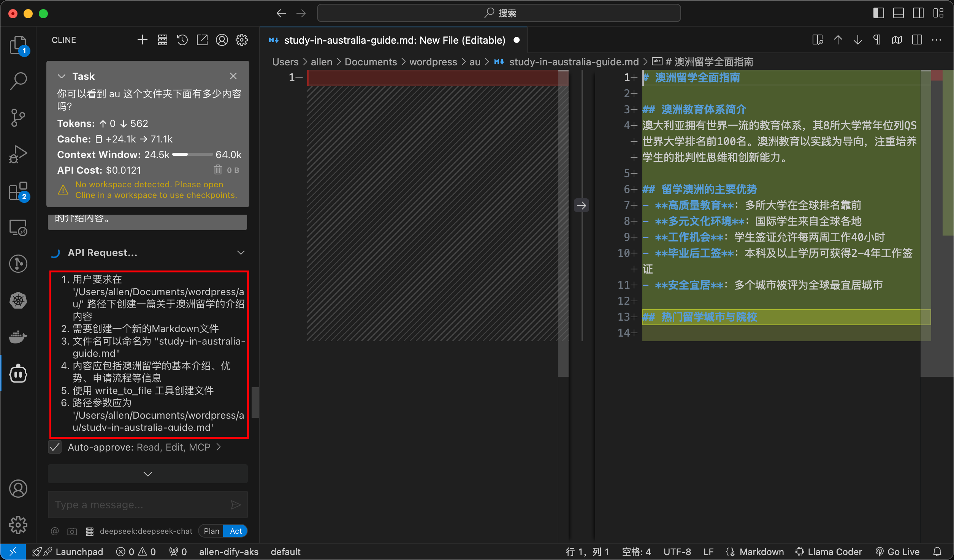The height and width of the screenshot is (560, 954).
Task: Open the Remote Explorer view
Action: (18, 228)
